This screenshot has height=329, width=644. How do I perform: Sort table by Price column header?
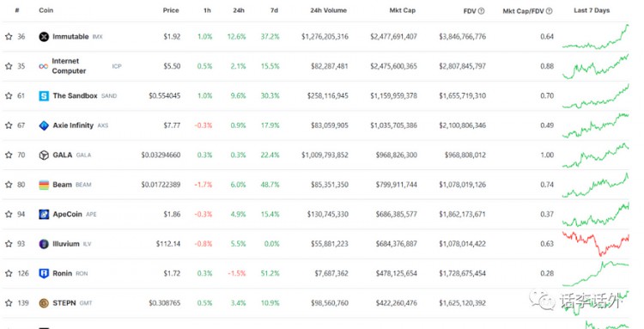[171, 10]
